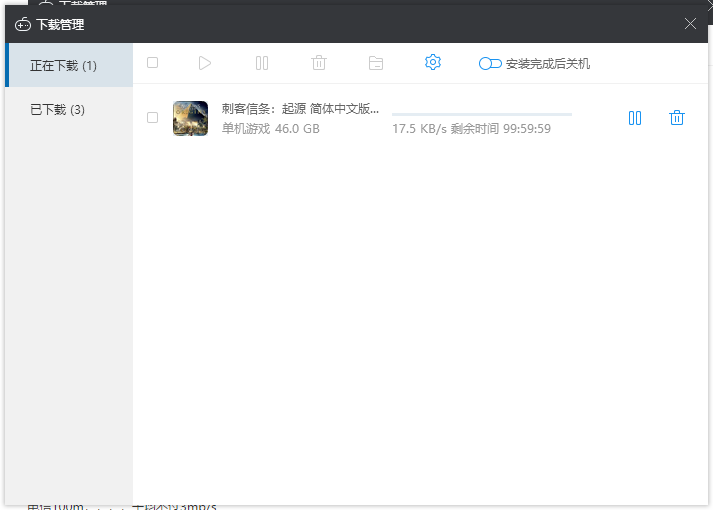The width and height of the screenshot is (713, 510).
Task: Click title 刺客信条：起源 简体中文版
Action: (x=300, y=109)
